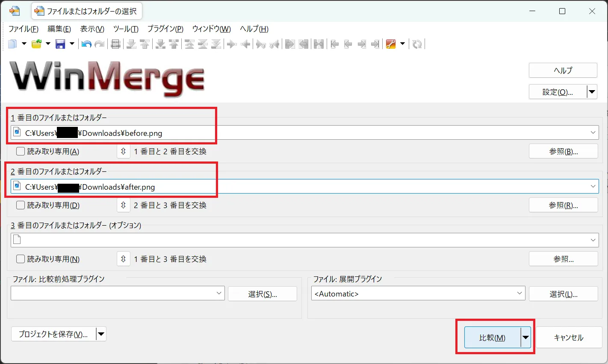
Task: Click the 設定(O)... button
Action: (558, 91)
